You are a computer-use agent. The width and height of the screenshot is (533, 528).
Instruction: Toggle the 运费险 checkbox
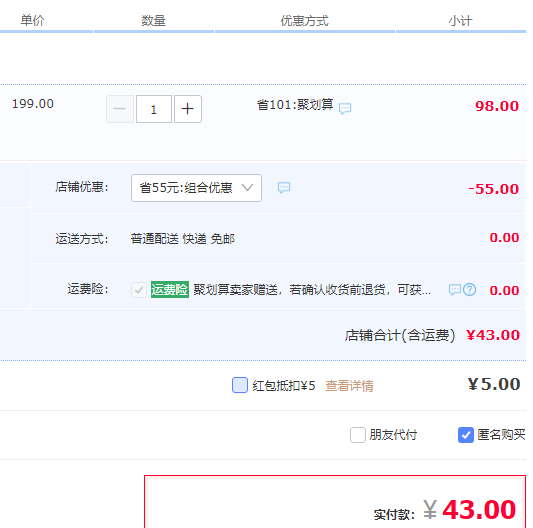tap(139, 290)
